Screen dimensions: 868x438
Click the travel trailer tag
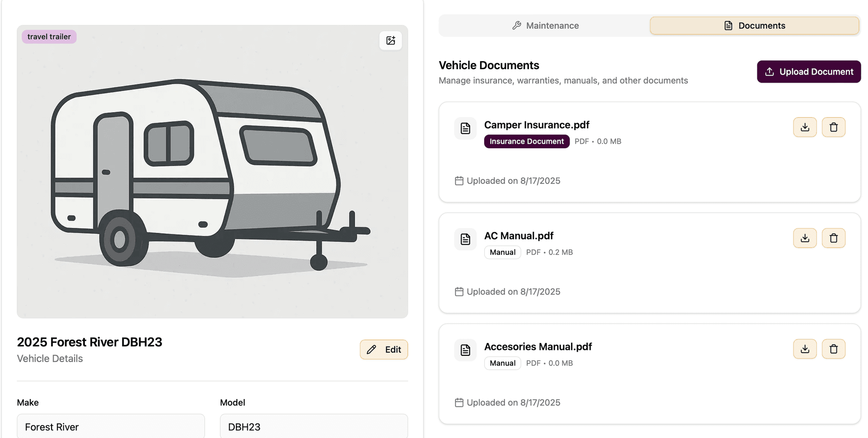click(x=49, y=37)
